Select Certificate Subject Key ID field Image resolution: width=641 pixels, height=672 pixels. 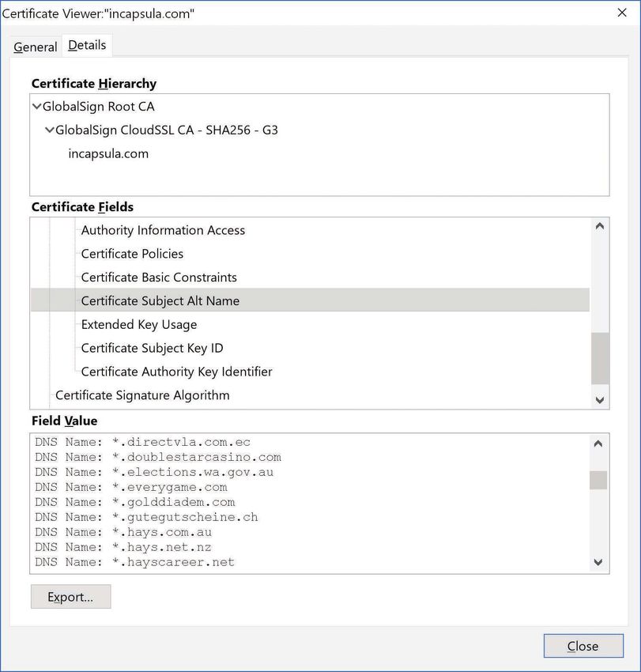[152, 348]
